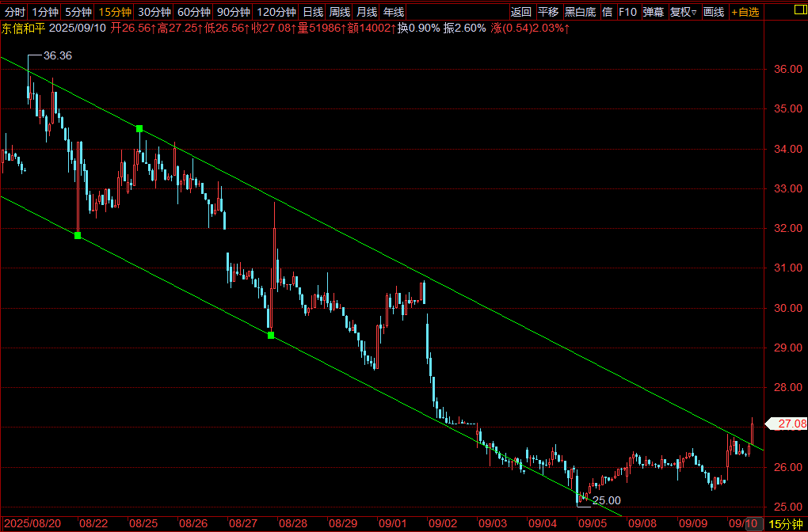Select lower channel anchor near 29.3

271,335
